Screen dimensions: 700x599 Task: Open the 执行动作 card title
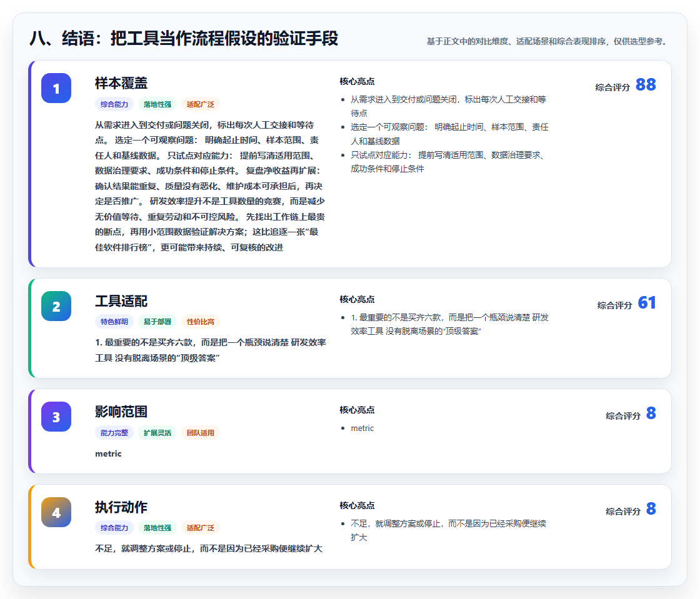121,507
